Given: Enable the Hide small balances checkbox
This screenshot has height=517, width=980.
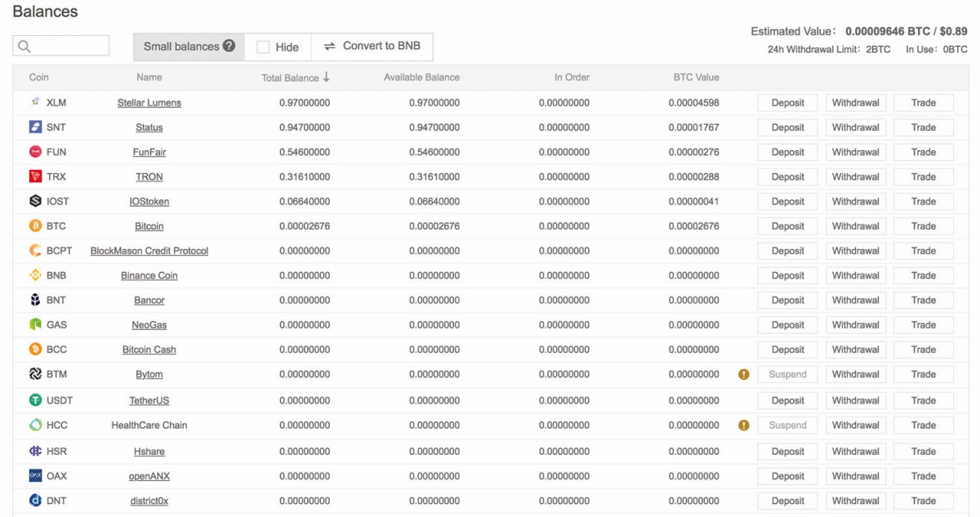Looking at the screenshot, I should pyautogui.click(x=263, y=47).
